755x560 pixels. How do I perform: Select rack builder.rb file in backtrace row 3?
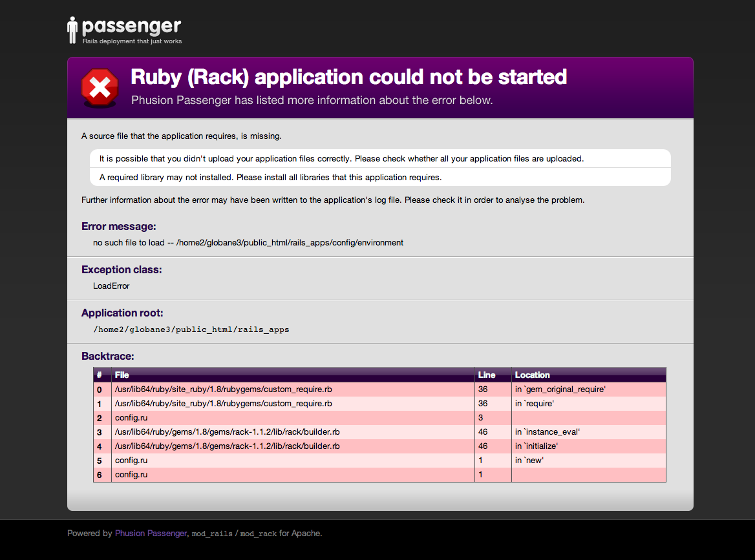tap(228, 432)
